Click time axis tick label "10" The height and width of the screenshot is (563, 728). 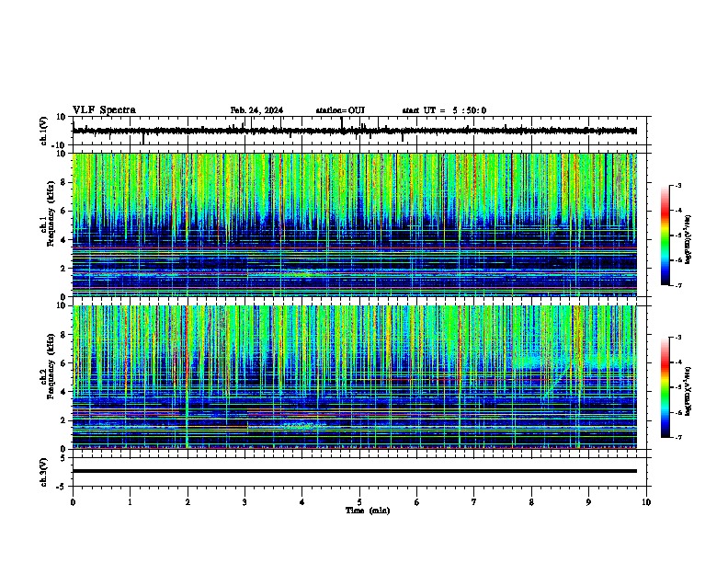click(x=646, y=502)
